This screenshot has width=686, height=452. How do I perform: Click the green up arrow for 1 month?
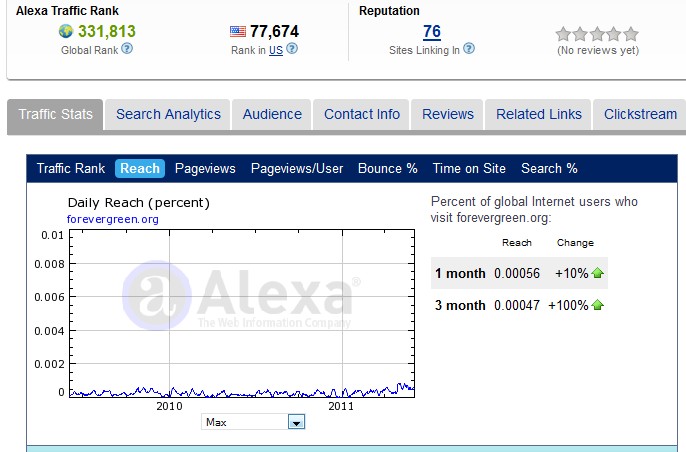[598, 273]
